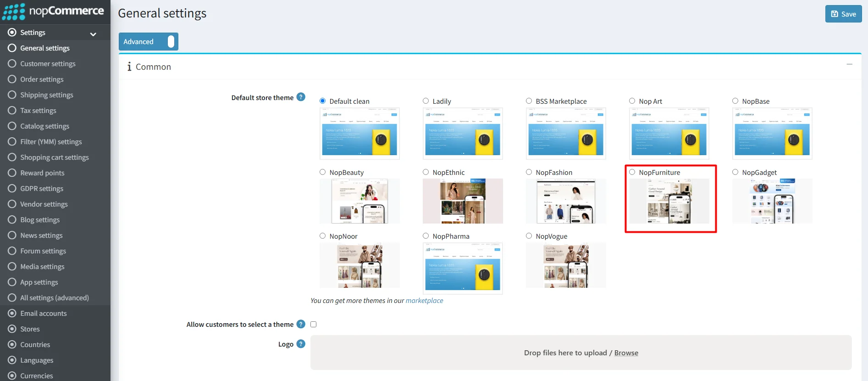Open help tooltip for Default store theme
Image resolution: width=868 pixels, height=381 pixels.
click(301, 97)
